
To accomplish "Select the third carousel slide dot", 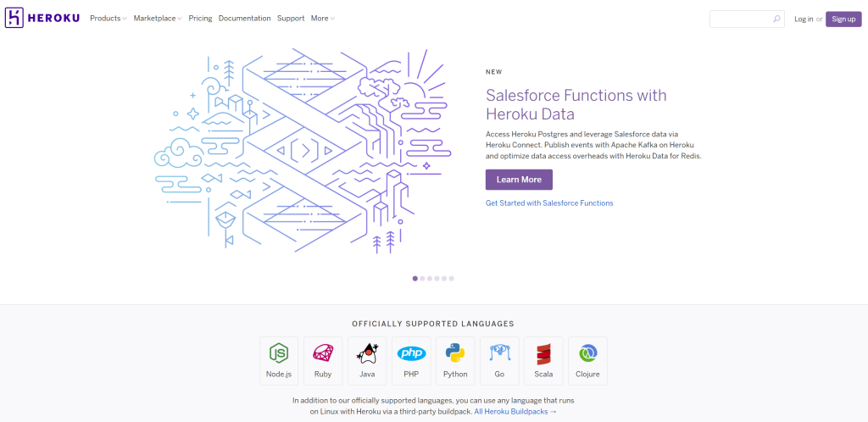I will click(x=430, y=278).
